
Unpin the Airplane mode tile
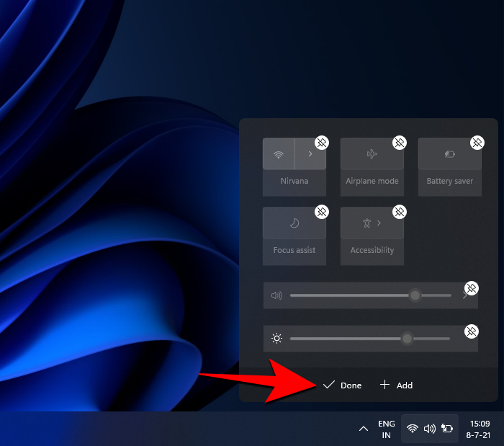400,143
